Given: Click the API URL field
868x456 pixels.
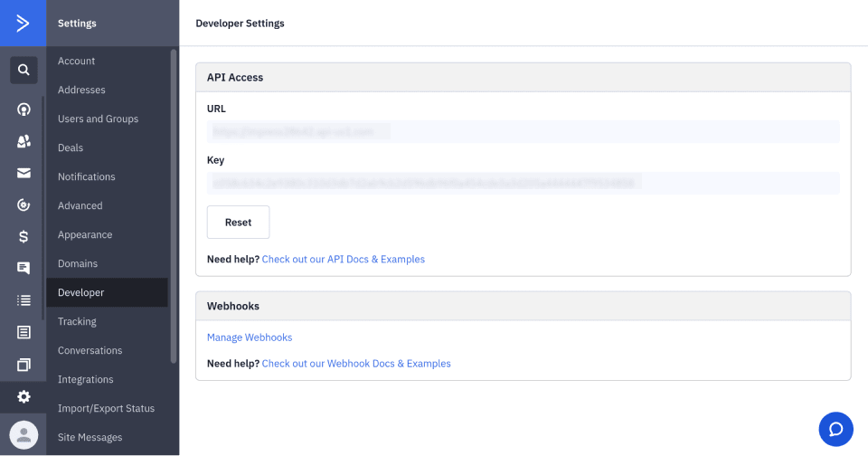Looking at the screenshot, I should (x=524, y=132).
